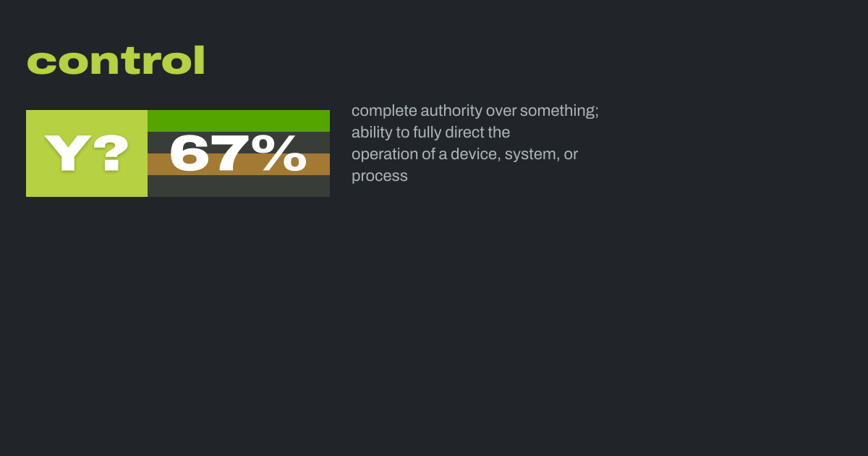Click the dark gray bottom stripe of the bar

coord(239,186)
